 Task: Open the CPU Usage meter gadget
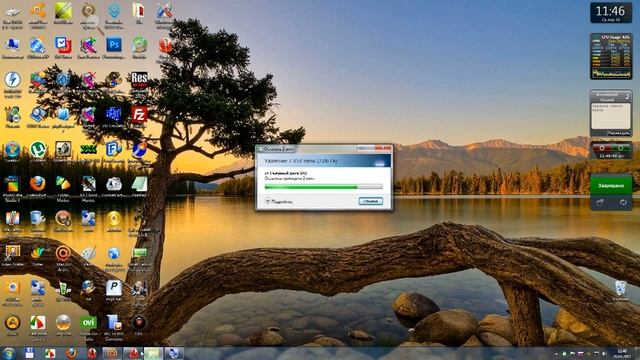[x=611, y=56]
